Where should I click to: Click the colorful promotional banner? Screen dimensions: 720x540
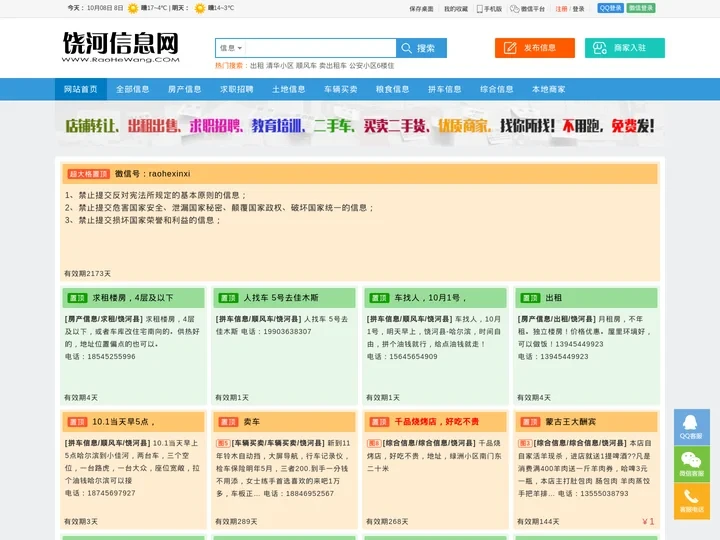[360, 125]
